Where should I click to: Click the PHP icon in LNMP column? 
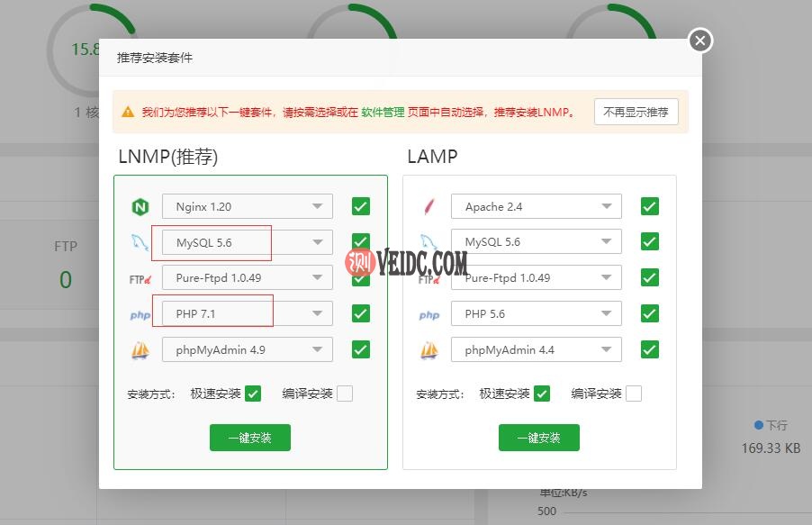tap(140, 314)
